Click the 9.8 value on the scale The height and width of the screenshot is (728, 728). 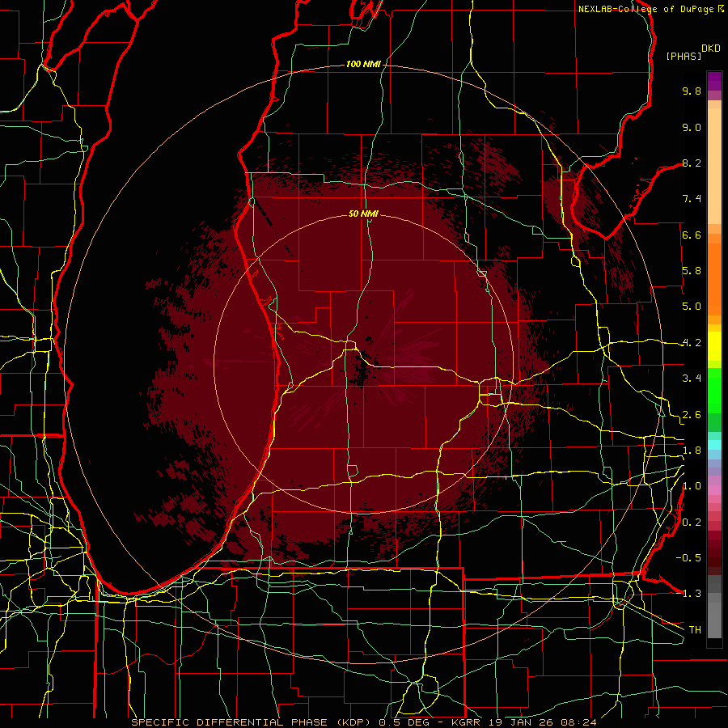tap(692, 91)
